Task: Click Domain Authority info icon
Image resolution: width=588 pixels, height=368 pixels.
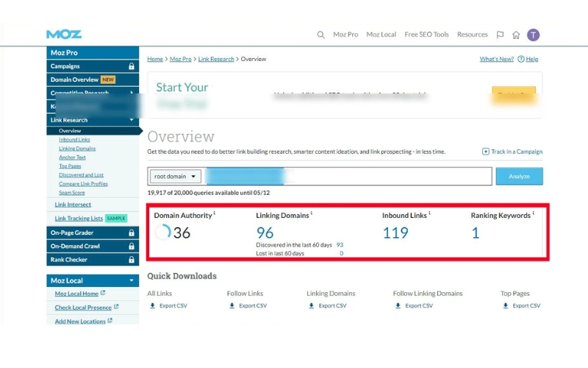Action: click(214, 213)
